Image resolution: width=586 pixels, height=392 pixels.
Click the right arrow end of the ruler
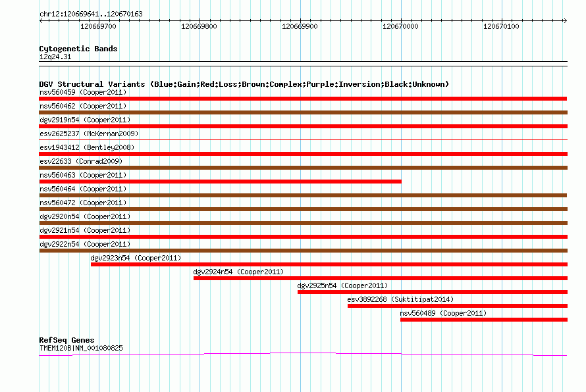(x=566, y=20)
